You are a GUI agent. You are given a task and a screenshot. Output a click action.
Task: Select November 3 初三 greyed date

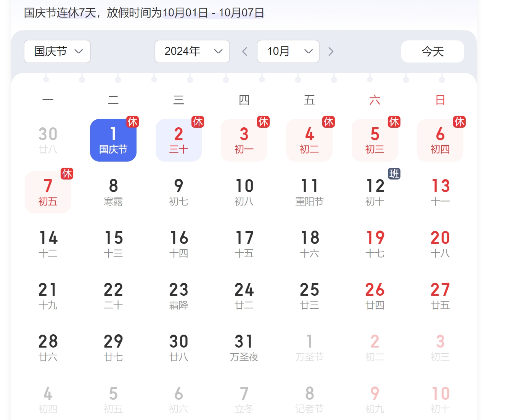point(440,348)
